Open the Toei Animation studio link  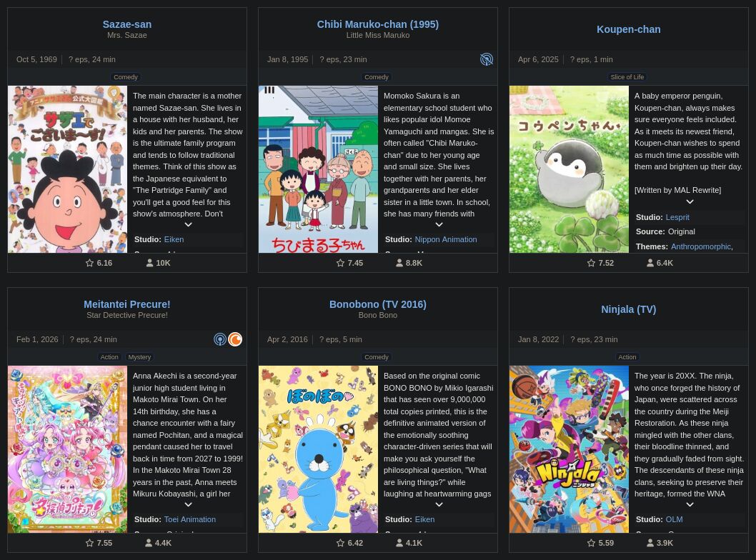point(189,519)
